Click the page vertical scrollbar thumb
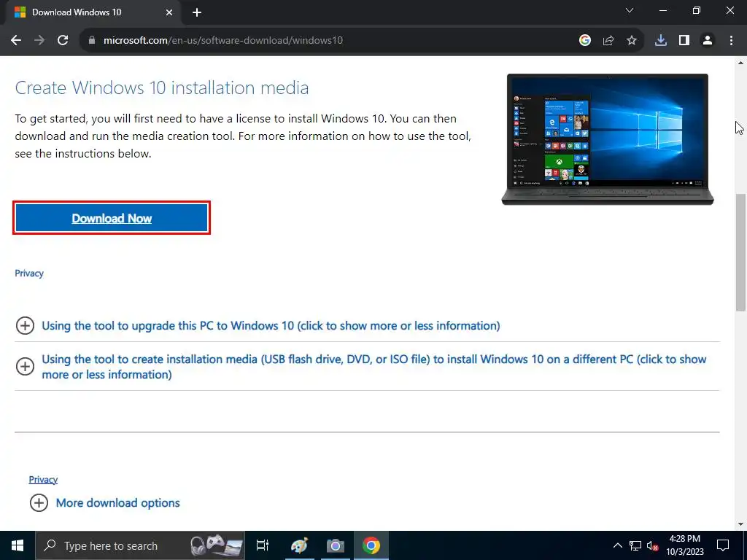This screenshot has height=560, width=747. pyautogui.click(x=740, y=252)
